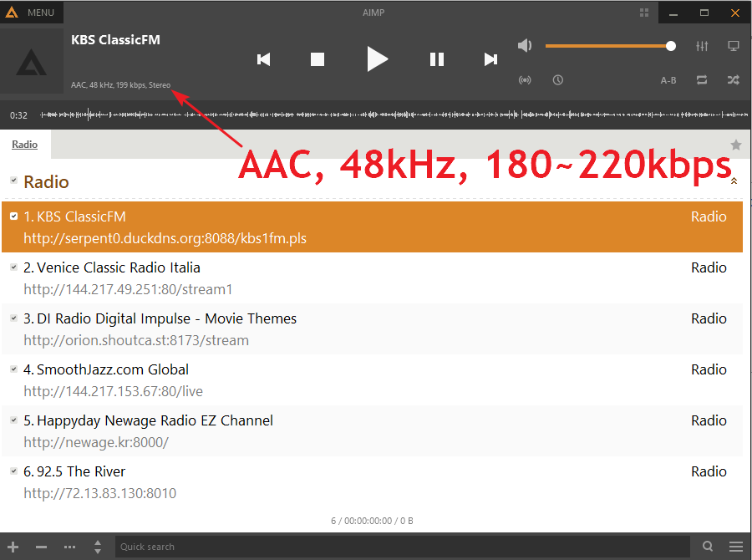Open the main MENU dropdown
Screen dimensions: 752x560
pyautogui.click(x=32, y=13)
